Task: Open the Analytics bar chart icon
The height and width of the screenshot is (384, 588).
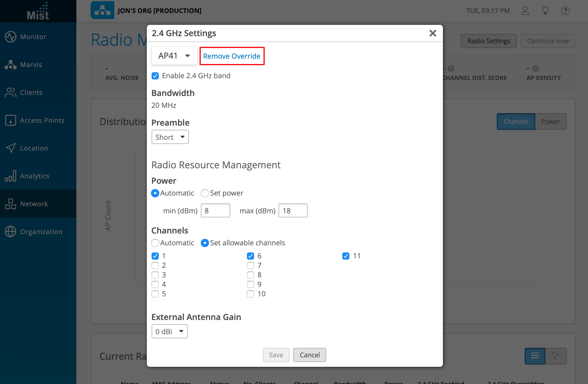Action: (x=11, y=176)
